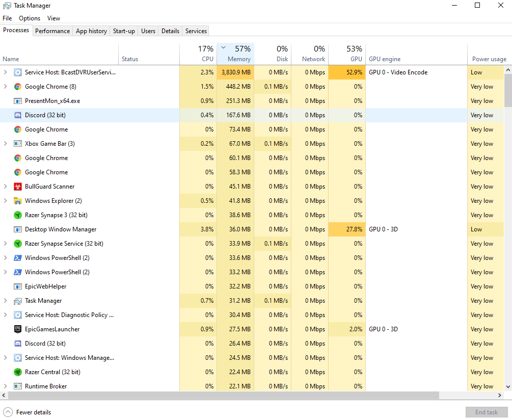Click the Chrome icon in the 60.1 MB row
The image size is (512, 420).
(18, 158)
